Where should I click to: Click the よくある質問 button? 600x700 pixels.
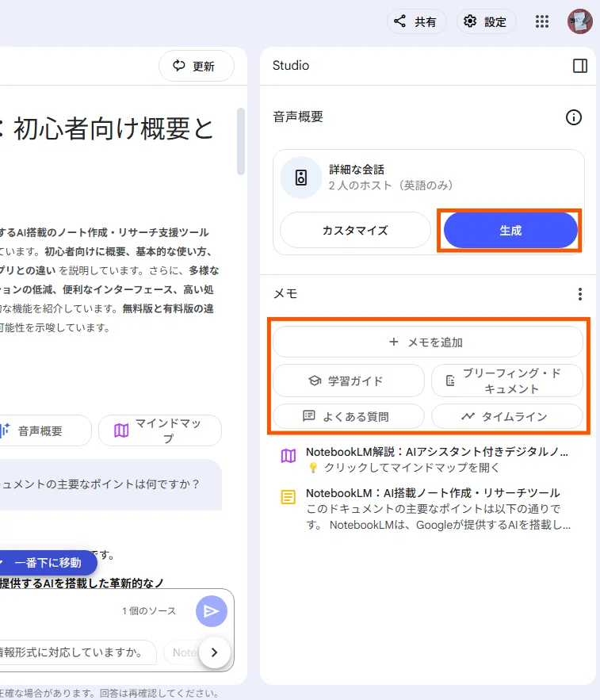[349, 416]
